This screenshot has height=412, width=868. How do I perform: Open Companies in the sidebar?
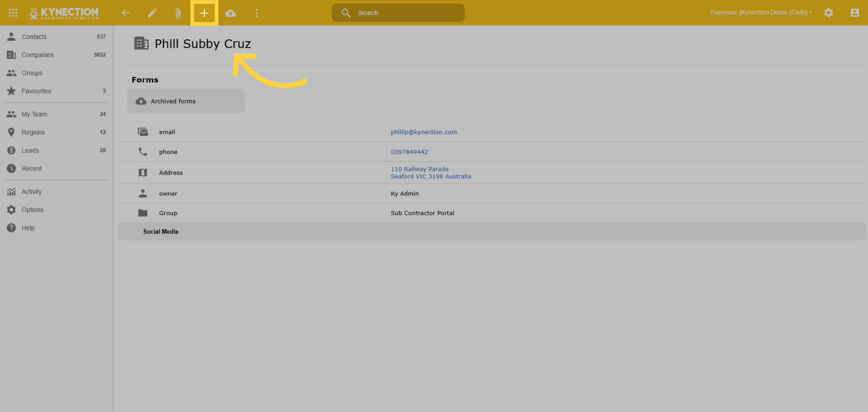(56, 55)
